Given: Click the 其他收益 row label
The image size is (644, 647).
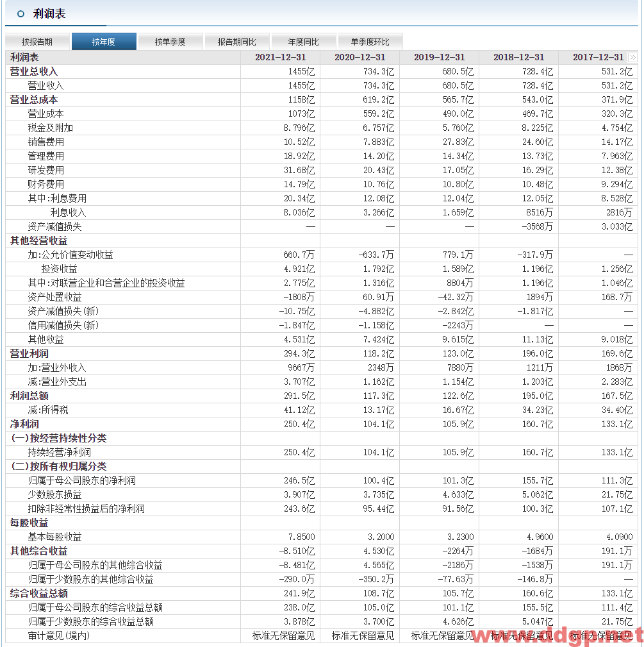Looking at the screenshot, I should point(45,340).
